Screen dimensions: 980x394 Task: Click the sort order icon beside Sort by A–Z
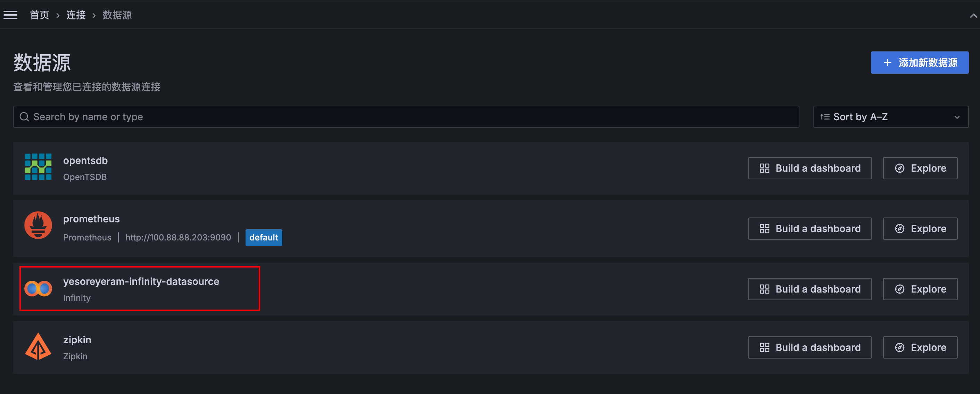[824, 116]
